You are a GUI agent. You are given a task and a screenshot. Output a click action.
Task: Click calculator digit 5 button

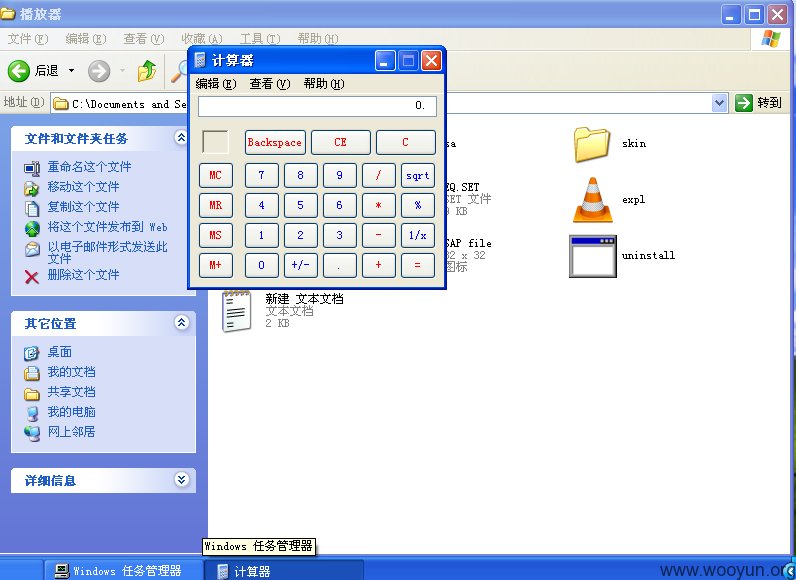[301, 206]
